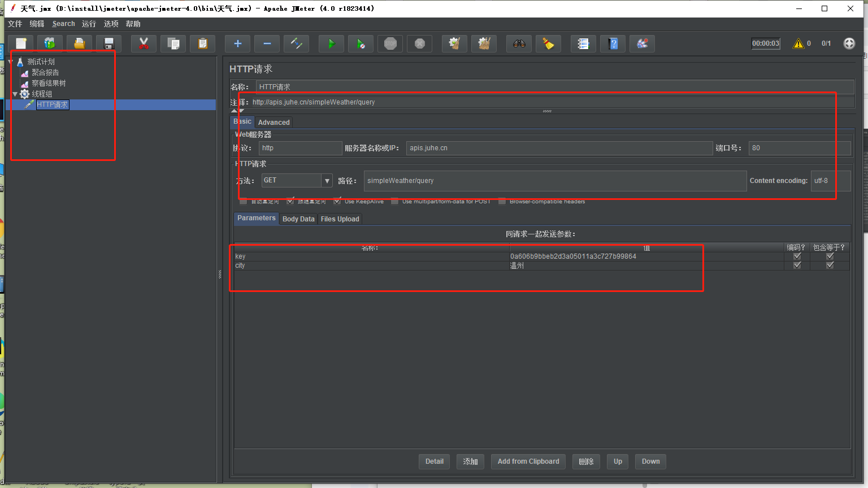Image resolution: width=868 pixels, height=488 pixels.
Task: Click the Copy toolbar icon
Action: 173,43
